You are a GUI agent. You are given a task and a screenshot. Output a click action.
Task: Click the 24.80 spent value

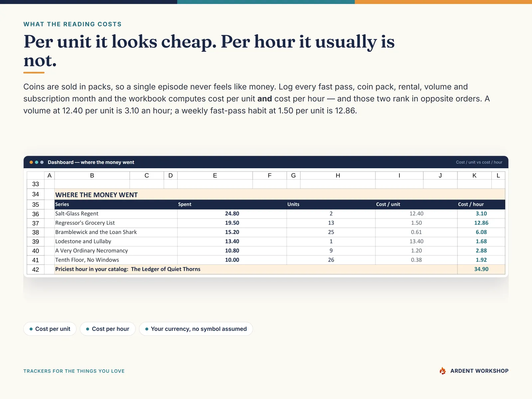tap(232, 214)
